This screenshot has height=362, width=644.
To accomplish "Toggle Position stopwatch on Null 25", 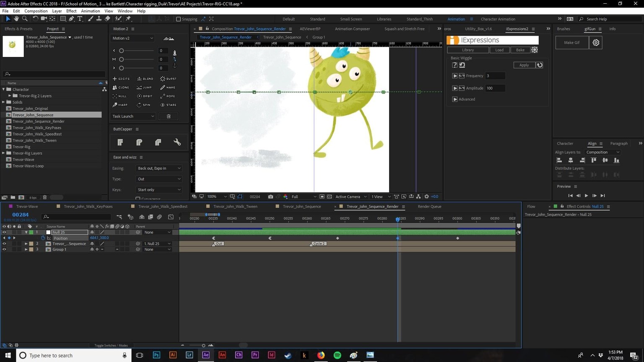I will (x=43, y=238).
